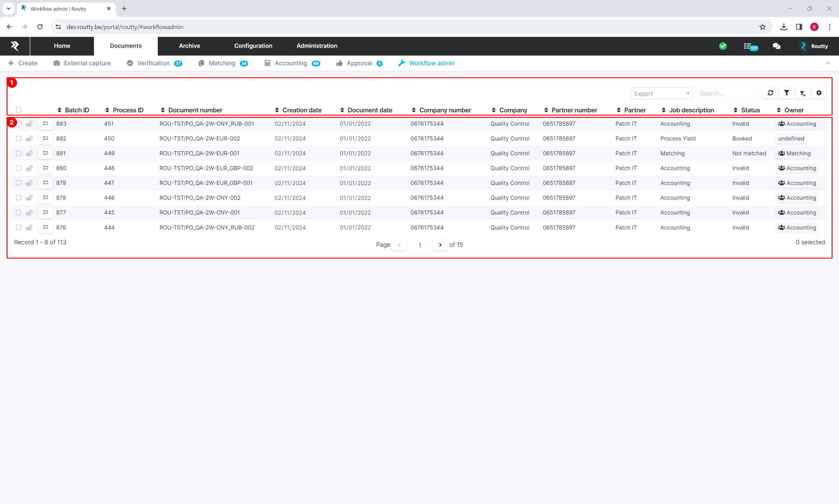The height and width of the screenshot is (504, 839).
Task: Click the next page arrow button
Action: click(x=440, y=245)
